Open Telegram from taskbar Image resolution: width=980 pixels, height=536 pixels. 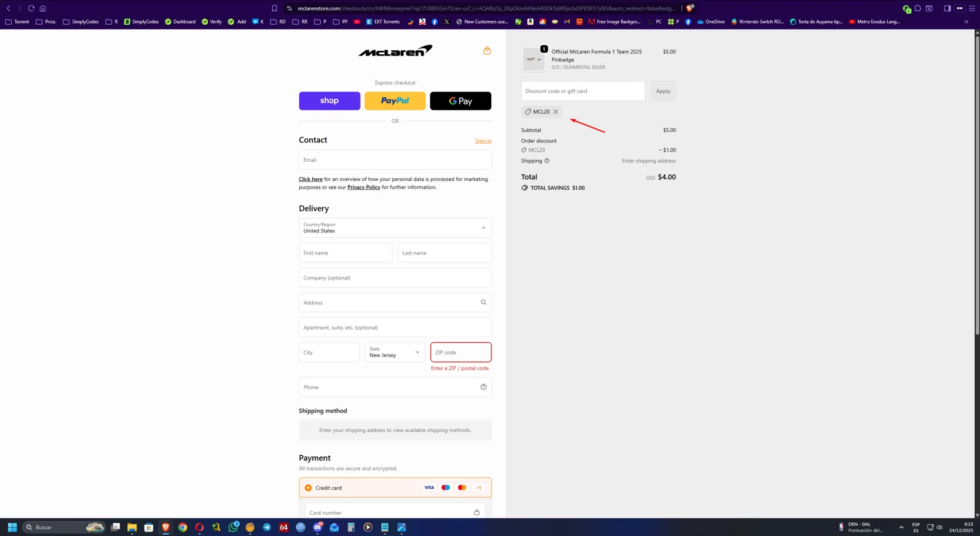coord(267,528)
